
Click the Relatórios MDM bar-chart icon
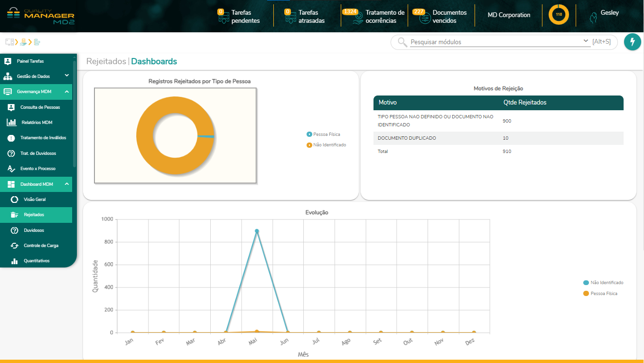pos(11,123)
